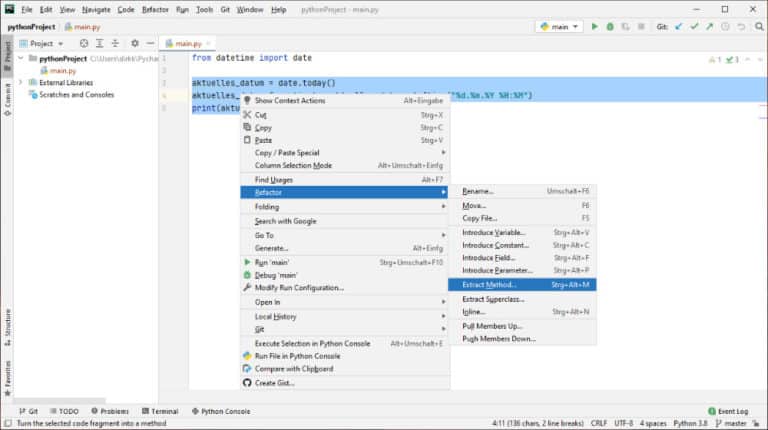Collapse the pythonProject tree node
Viewport: 768px width, 430px height.
(20, 59)
